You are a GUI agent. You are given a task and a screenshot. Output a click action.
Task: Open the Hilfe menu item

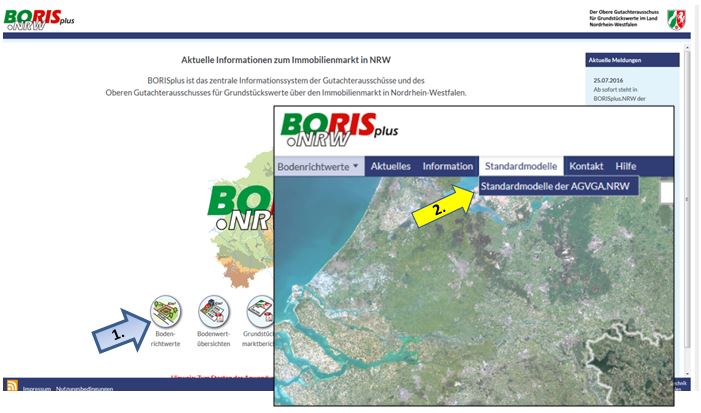click(x=625, y=166)
